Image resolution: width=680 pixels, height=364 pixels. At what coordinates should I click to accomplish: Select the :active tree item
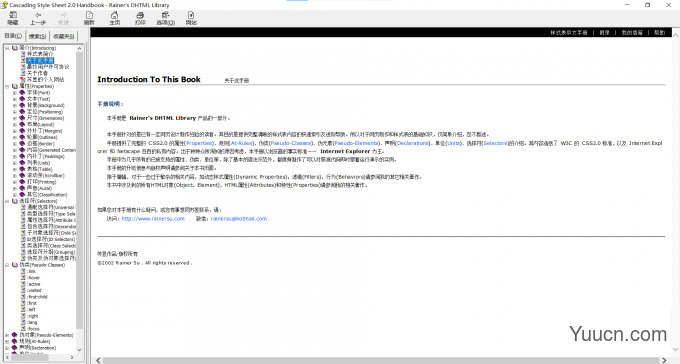coord(33,284)
